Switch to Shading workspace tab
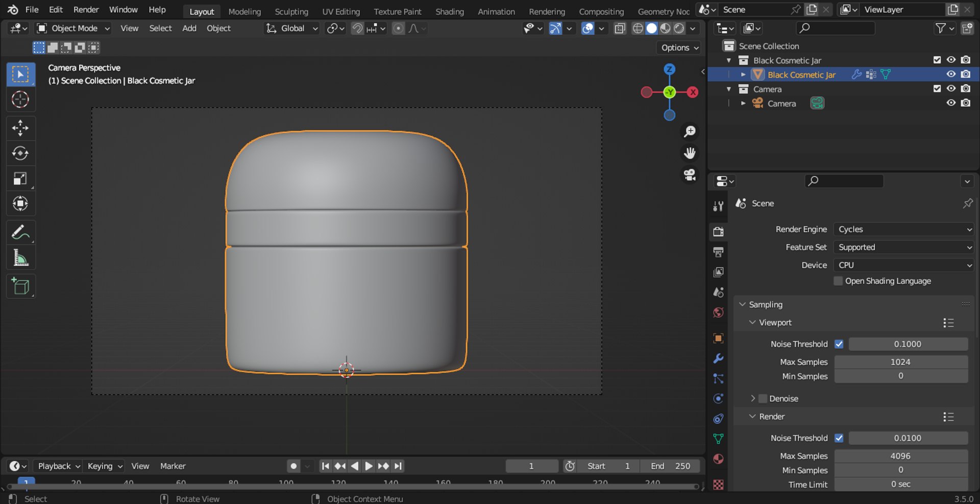The image size is (980, 504). (x=449, y=11)
